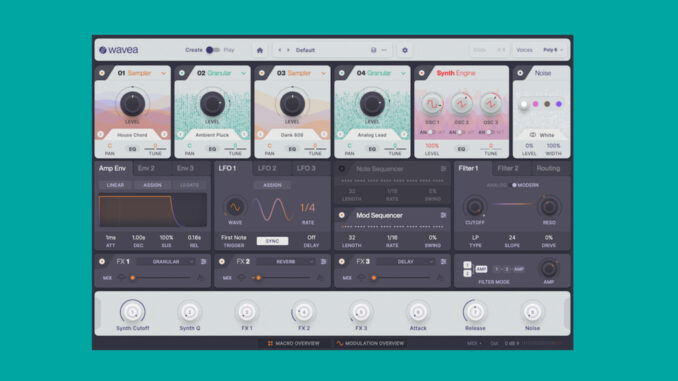
Task: Select pink noise color dot
Action: point(535,104)
